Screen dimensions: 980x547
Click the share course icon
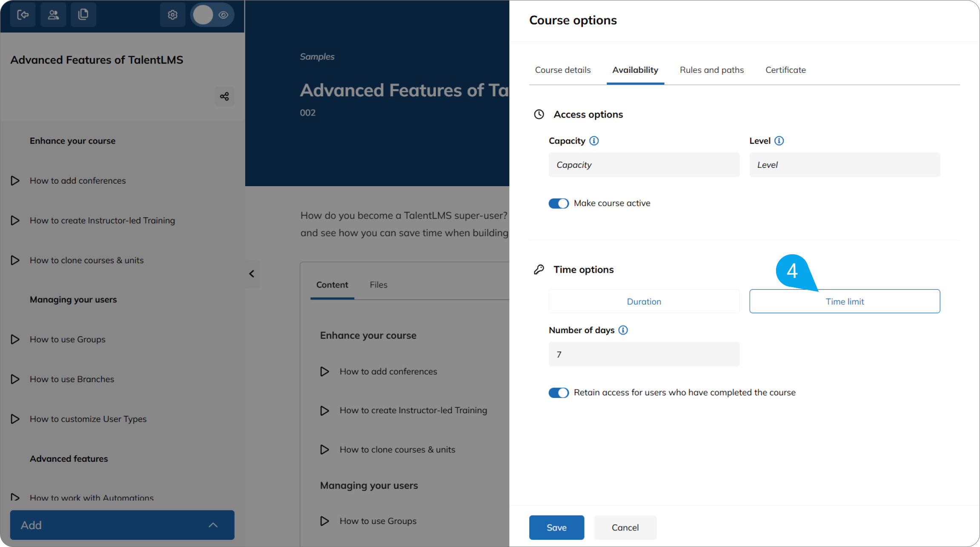(224, 96)
